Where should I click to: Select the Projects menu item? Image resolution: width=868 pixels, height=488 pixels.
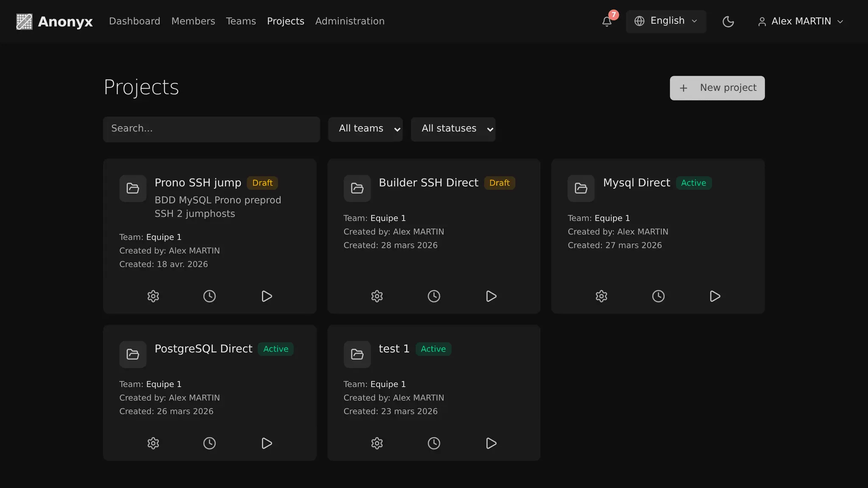[285, 21]
